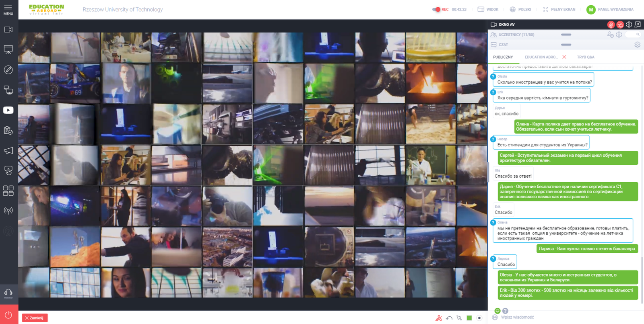Toggle the disabled screen share button

620,25
